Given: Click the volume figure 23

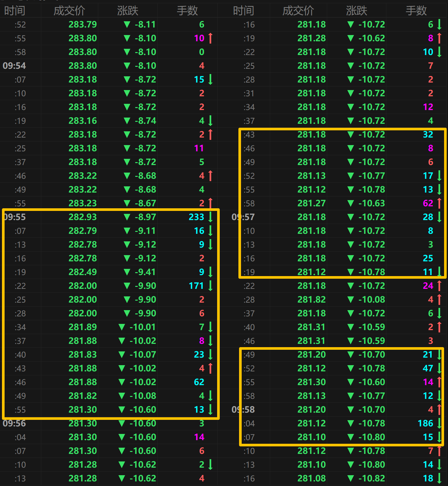Looking at the screenshot, I should coord(199,354).
